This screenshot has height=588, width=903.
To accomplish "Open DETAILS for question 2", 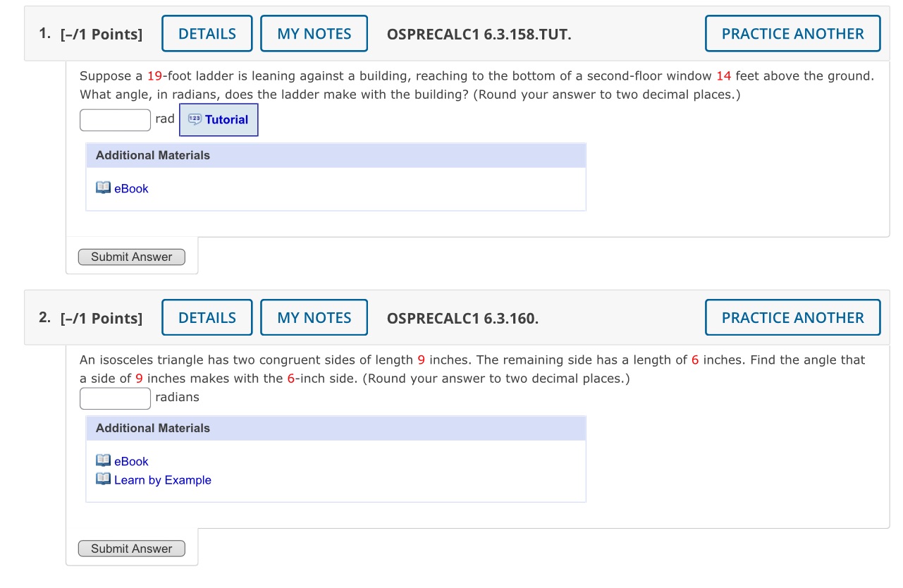I will pos(207,318).
